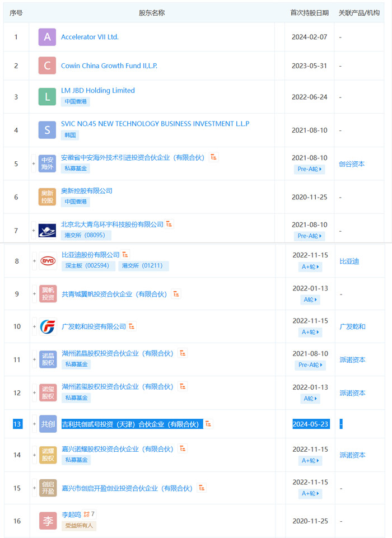Open Pre-A轮 dropdown in row 5
This screenshot has height=538, width=392.
click(x=309, y=169)
